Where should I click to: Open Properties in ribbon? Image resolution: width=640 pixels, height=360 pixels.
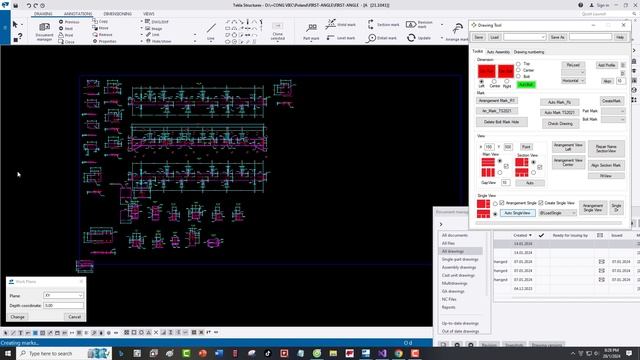tap(104, 41)
